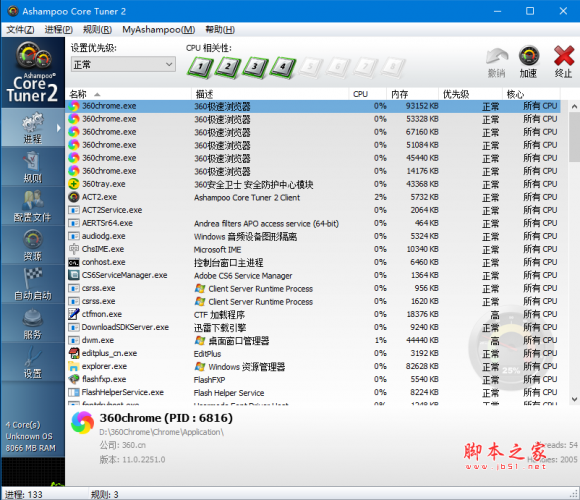The width and height of the screenshot is (580, 500).
Task: Select the audiodg.exe process icon
Action: pyautogui.click(x=74, y=236)
